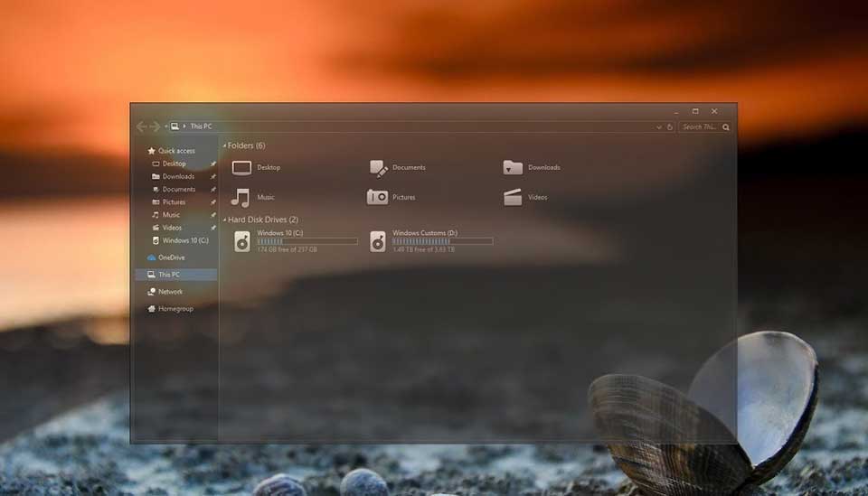Click the Windows 10 (C:) drive name
The height and width of the screenshot is (496, 868).
click(x=279, y=233)
